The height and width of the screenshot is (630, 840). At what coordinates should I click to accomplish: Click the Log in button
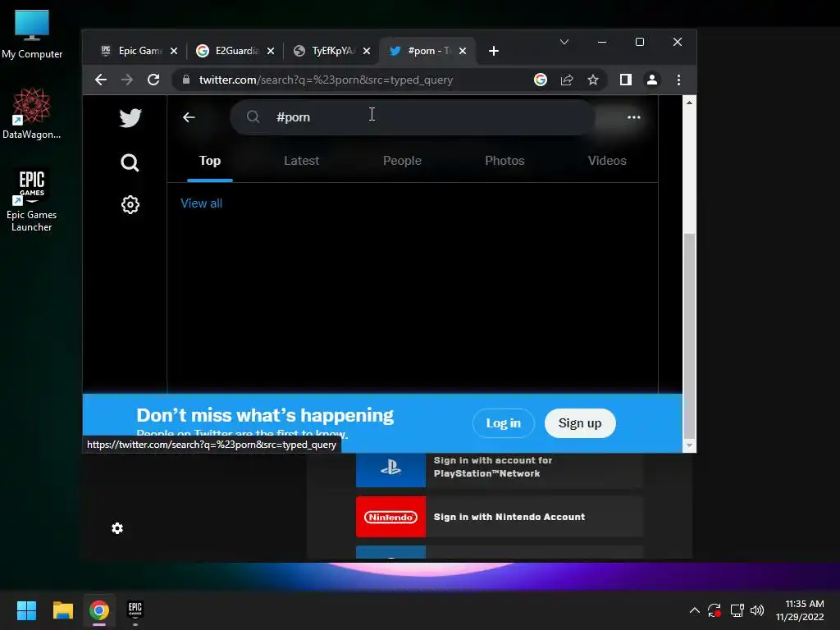click(x=504, y=423)
